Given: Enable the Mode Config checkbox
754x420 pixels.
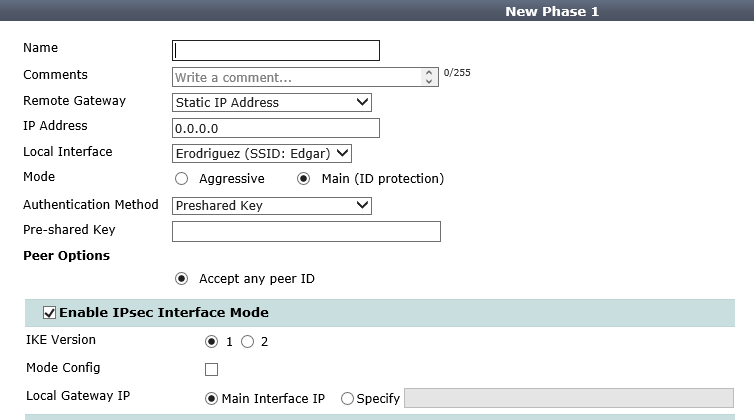Looking at the screenshot, I should 211,369.
